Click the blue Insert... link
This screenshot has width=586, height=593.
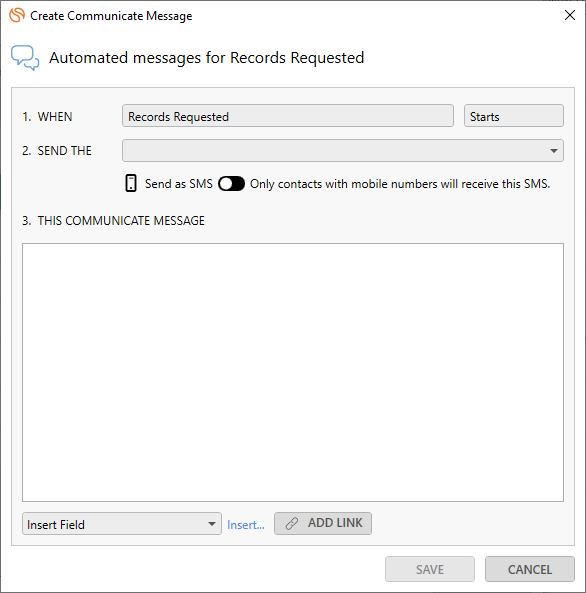coord(246,525)
